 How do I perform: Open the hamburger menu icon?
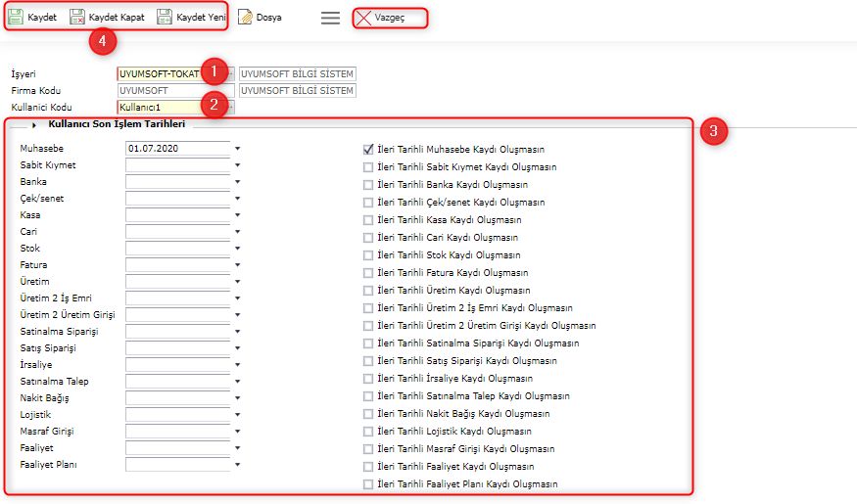coord(331,18)
